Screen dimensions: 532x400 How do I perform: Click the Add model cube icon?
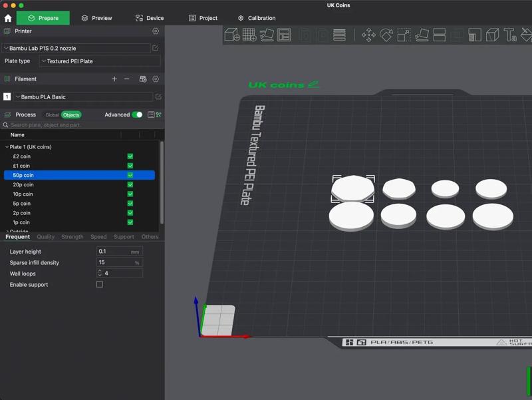pyautogui.click(x=231, y=35)
